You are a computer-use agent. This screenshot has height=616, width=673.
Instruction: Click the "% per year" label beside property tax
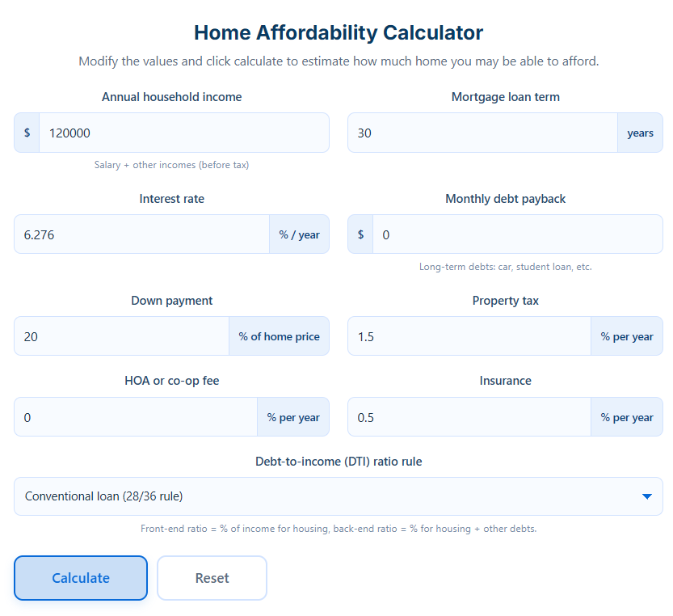point(626,336)
